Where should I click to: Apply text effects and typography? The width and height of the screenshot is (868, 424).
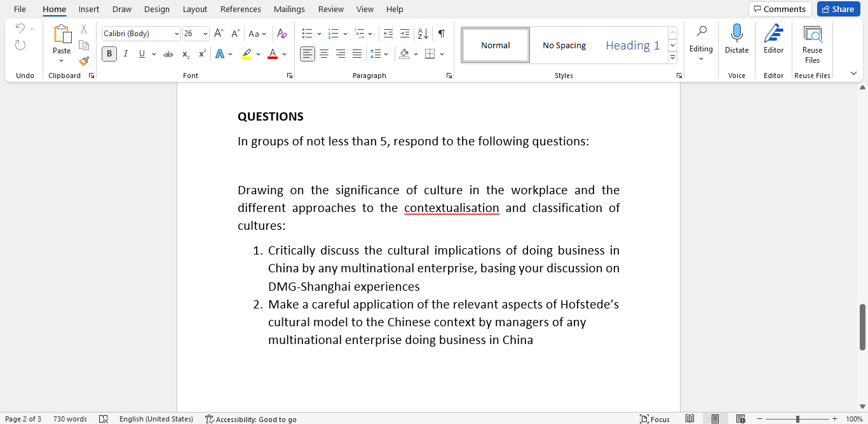click(x=220, y=54)
